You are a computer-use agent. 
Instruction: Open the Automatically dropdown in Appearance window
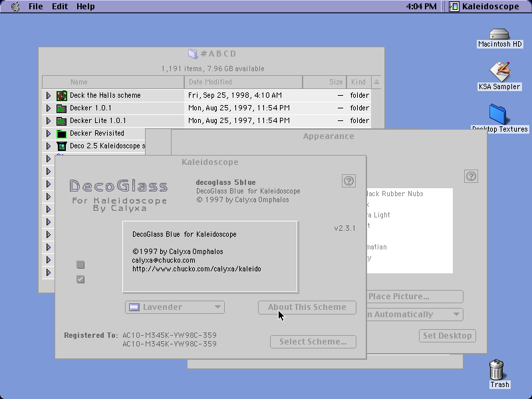(x=415, y=314)
